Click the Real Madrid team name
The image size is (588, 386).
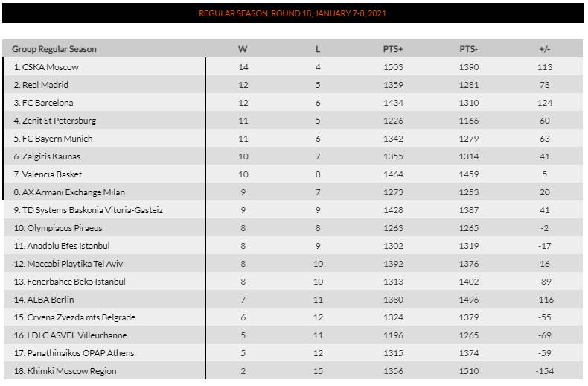45,85
